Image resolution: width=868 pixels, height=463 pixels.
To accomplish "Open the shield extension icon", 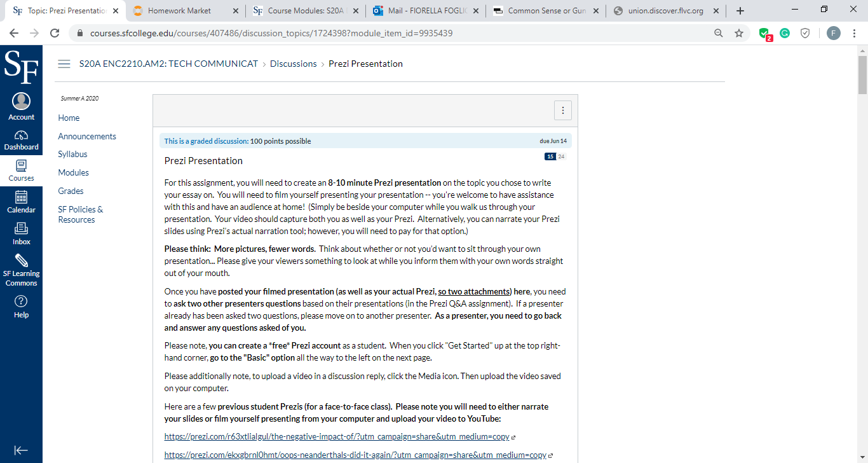I will click(805, 33).
